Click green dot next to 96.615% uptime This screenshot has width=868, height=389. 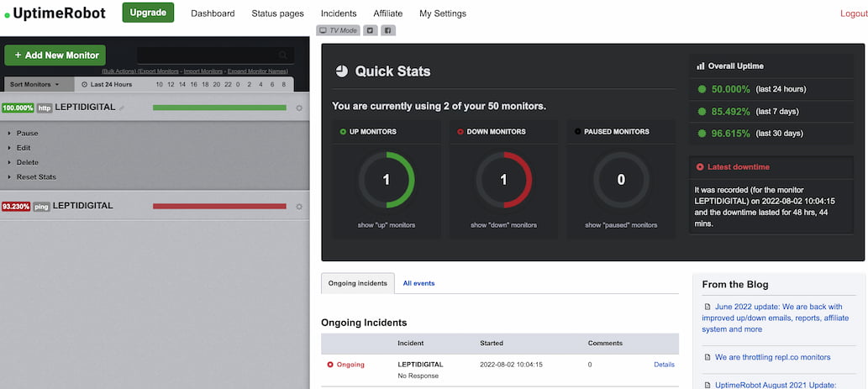click(702, 134)
